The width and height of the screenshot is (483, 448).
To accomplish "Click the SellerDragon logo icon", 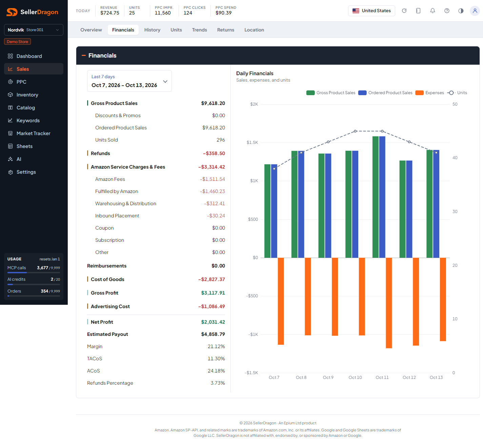I will [12, 12].
